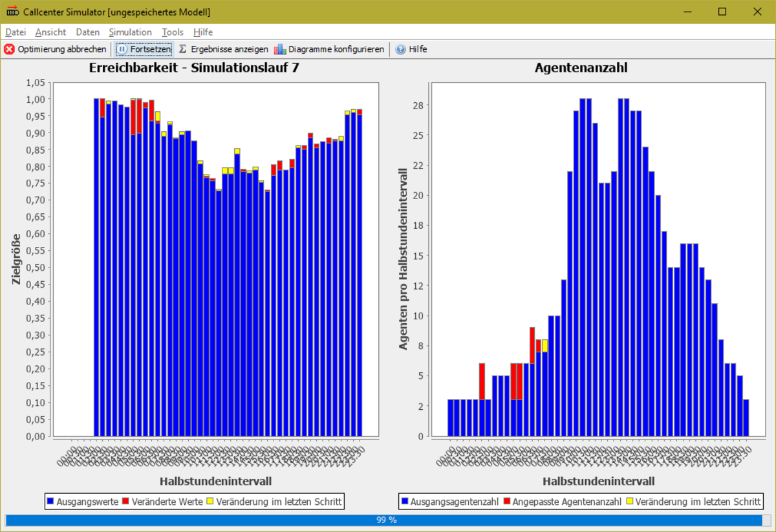Click the red cancel icon of Optimierung abbrechen
776x532 pixels.
10,49
